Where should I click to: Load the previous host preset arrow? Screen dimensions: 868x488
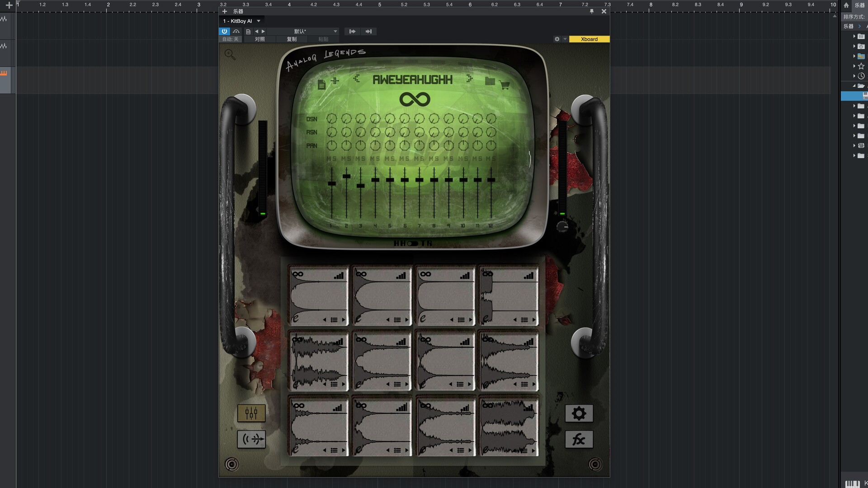256,31
